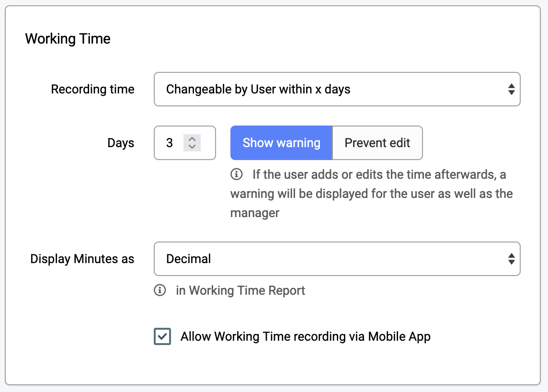Open the Recording time dropdown
This screenshot has width=548, height=392.
point(337,89)
